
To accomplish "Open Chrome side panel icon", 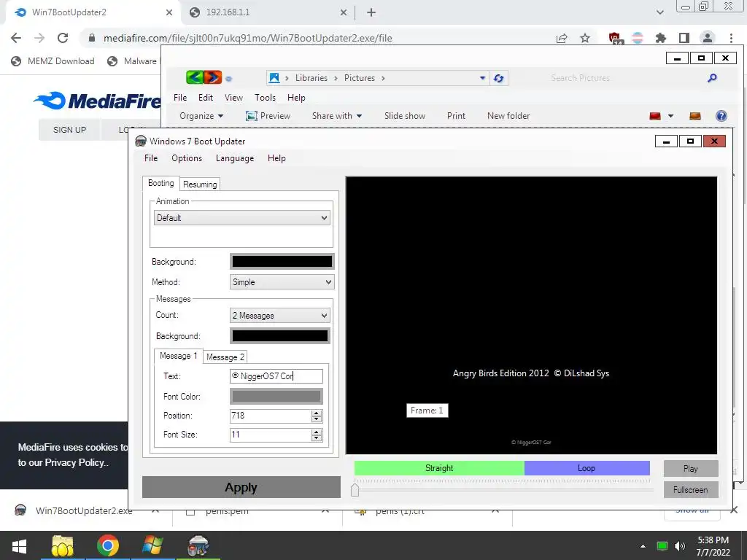I will point(684,38).
